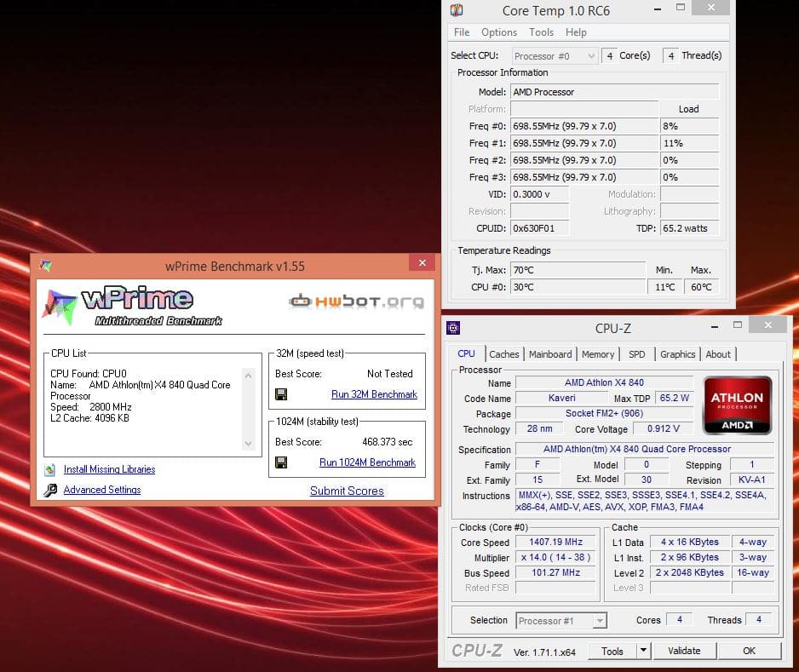This screenshot has width=799, height=672.
Task: Click the wPrime app icon in title bar
Action: pos(46,266)
